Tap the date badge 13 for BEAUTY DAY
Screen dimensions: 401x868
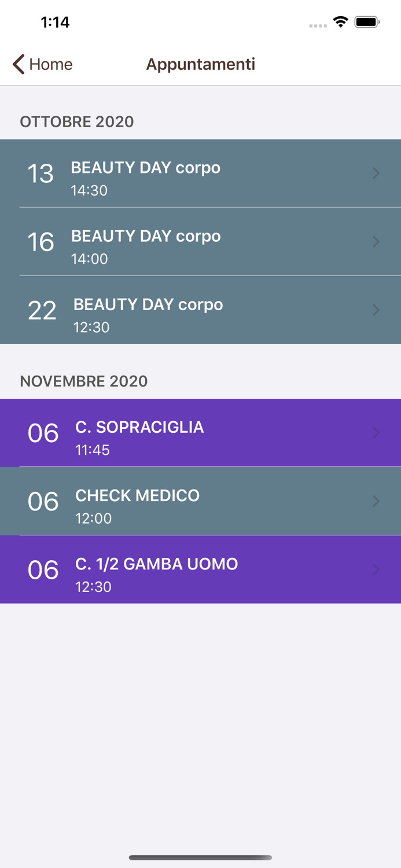[x=41, y=173]
